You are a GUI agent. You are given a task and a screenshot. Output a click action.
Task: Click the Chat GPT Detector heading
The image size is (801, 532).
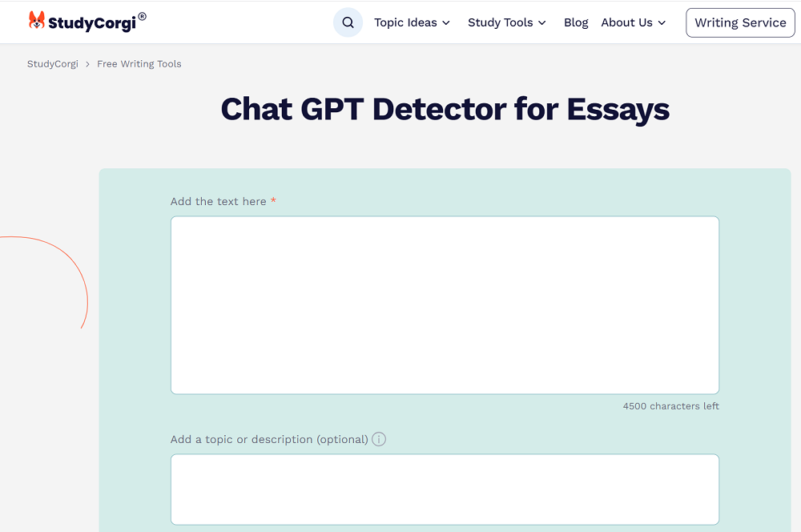coord(445,109)
